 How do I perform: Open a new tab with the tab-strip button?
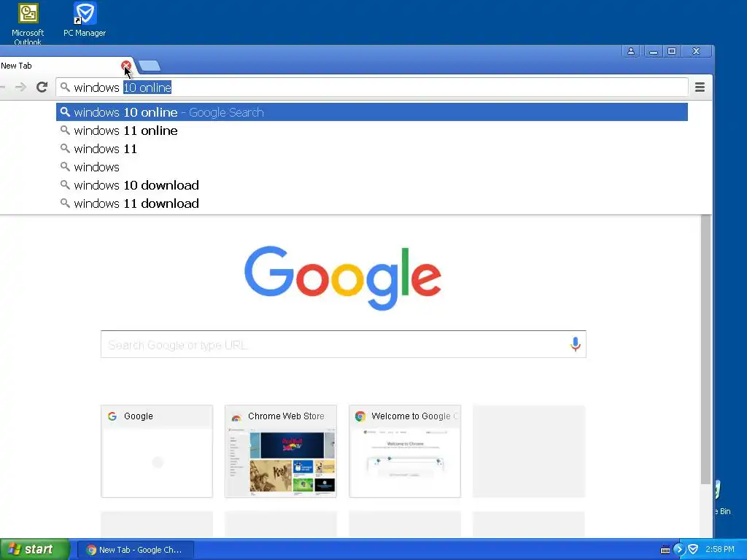tap(150, 66)
